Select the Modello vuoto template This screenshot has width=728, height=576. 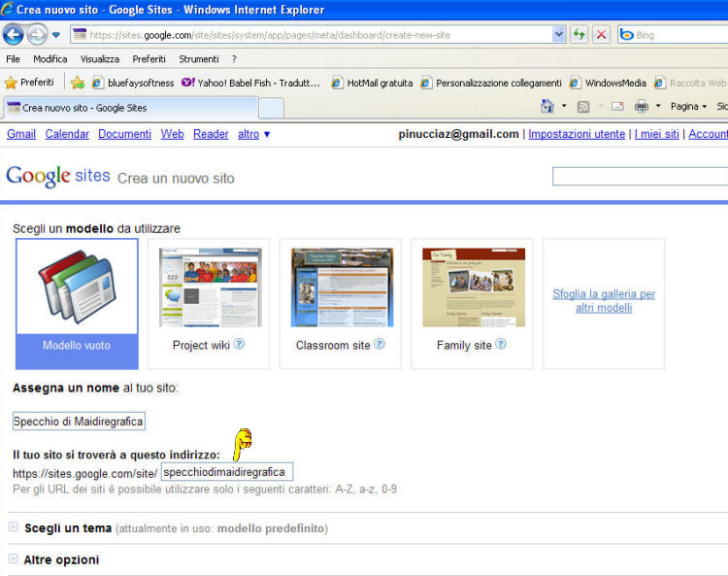[x=77, y=304]
